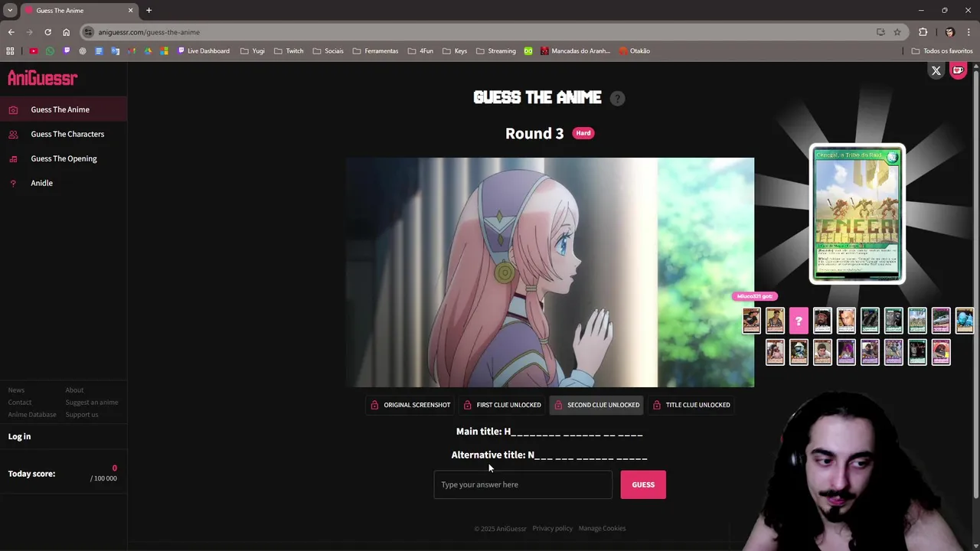The height and width of the screenshot is (551, 980).
Task: Open Guess The Anime in the sidebar
Action: tap(64, 109)
